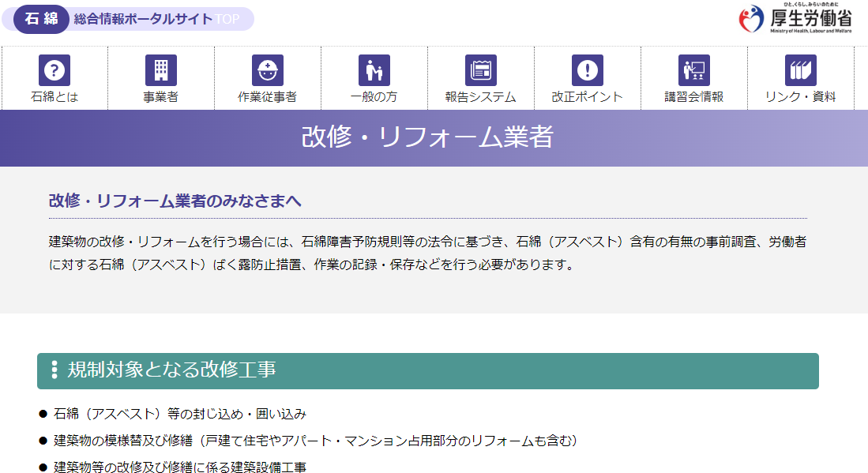Select the 作業従事者 menu label
The width and height of the screenshot is (868, 473).
pos(268,97)
